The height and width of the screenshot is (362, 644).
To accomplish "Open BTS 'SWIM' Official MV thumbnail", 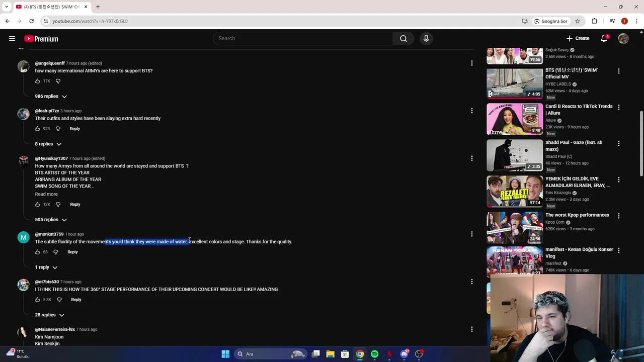I will click(515, 83).
